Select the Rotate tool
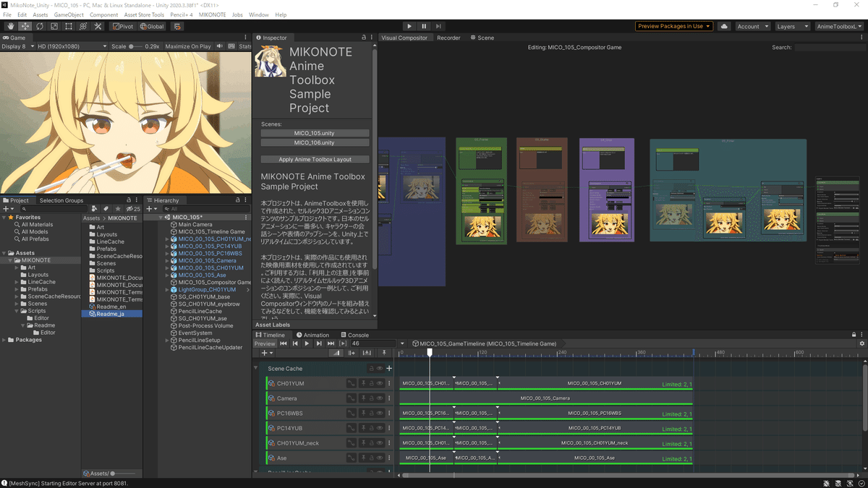 [39, 26]
